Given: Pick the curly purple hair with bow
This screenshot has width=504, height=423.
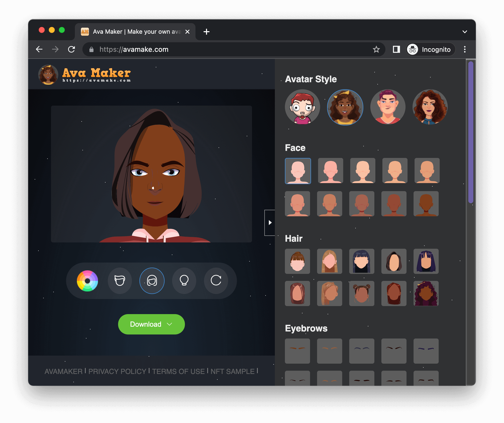Looking at the screenshot, I should 426,293.
